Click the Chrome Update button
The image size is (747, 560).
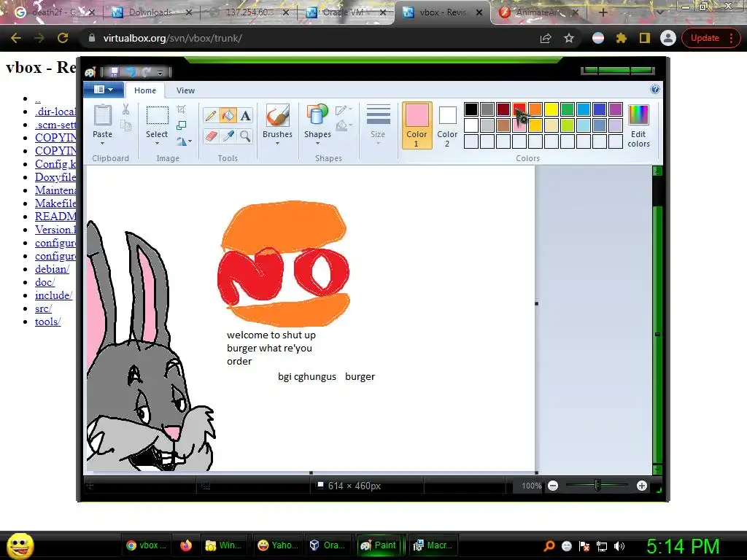pos(711,38)
